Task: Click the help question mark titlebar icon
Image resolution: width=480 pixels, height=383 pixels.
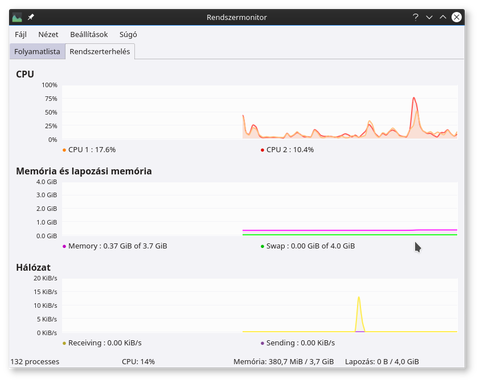Action: [415, 17]
